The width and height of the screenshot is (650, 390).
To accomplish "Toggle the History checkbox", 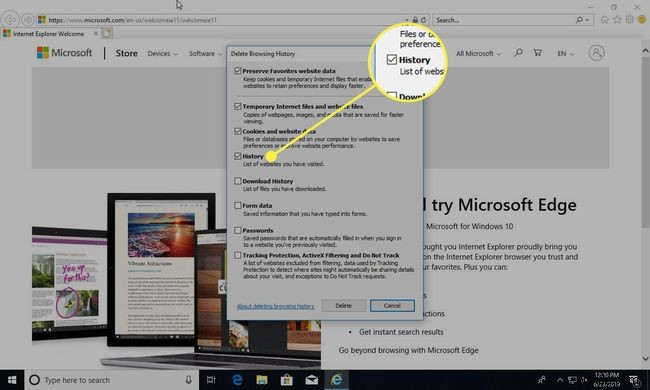I will pyautogui.click(x=238, y=156).
